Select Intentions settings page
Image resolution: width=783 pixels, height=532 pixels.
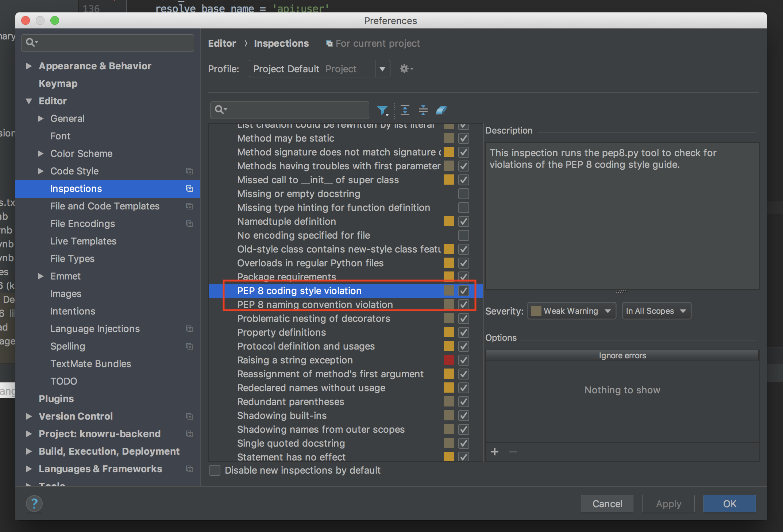73,311
